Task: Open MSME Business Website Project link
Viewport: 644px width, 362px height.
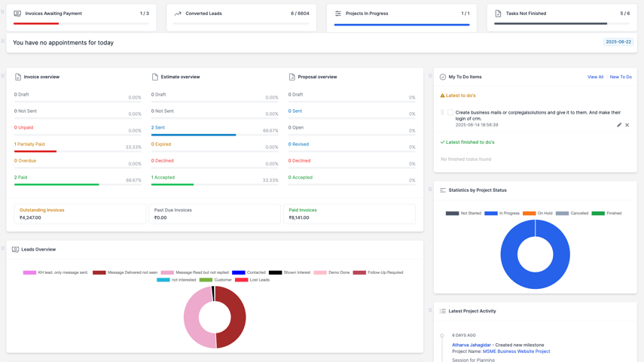Action: coord(516,351)
